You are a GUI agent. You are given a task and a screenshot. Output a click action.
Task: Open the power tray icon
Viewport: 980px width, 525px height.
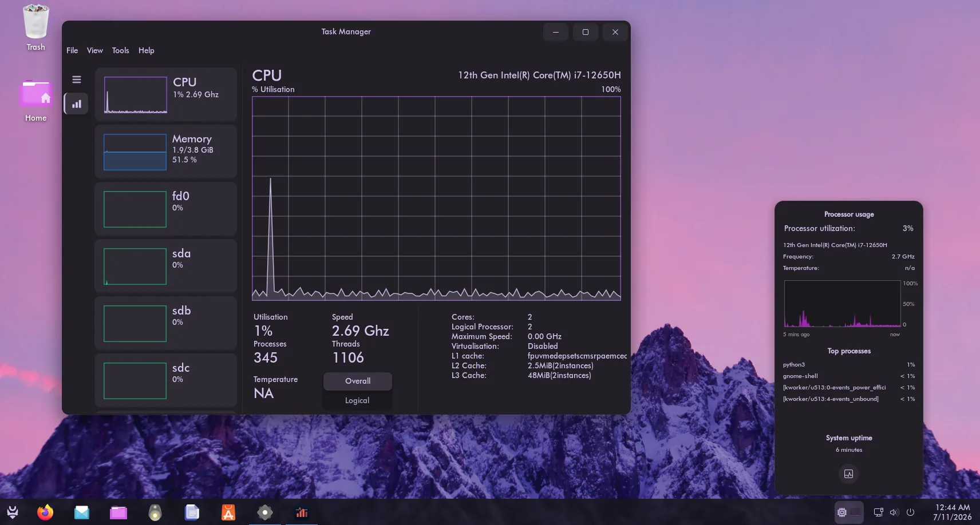(x=911, y=512)
